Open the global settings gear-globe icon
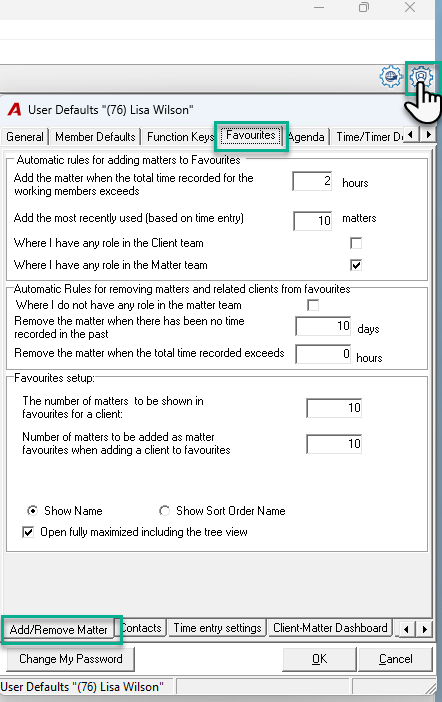This screenshot has height=702, width=442. pyautogui.click(x=391, y=77)
